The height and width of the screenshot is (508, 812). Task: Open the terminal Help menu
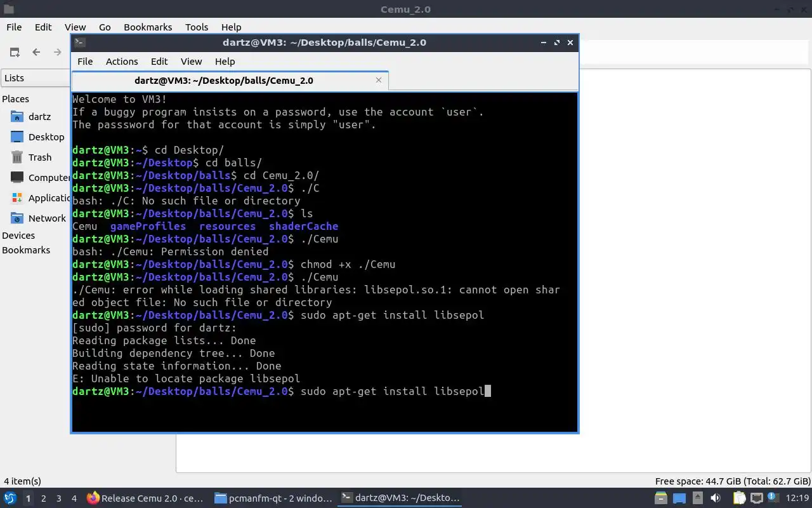(225, 62)
